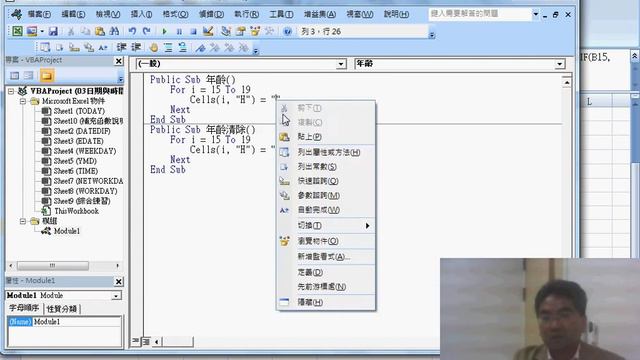Open Object Browser toolbar icon
Screen dimensions: 640x360
[255, 31]
